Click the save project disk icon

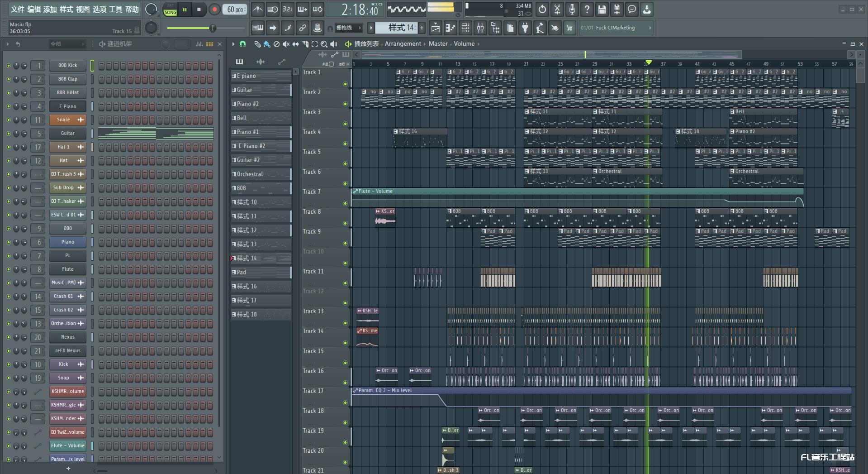(602, 9)
